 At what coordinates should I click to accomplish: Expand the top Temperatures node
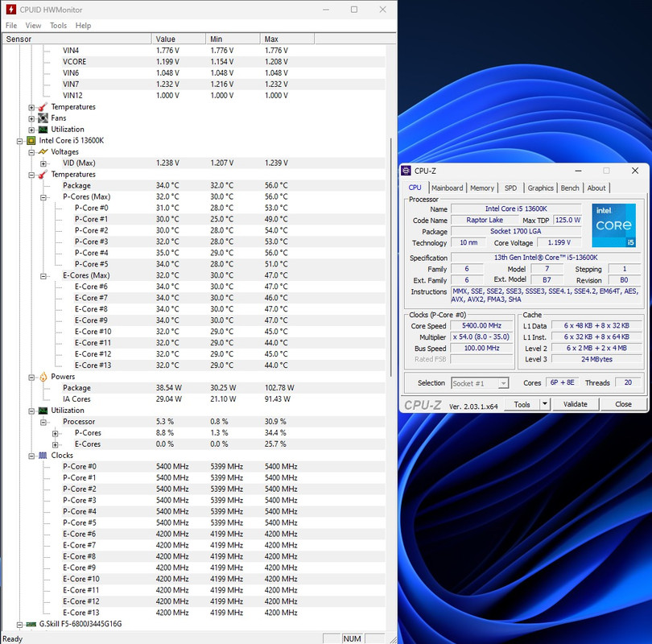pyautogui.click(x=31, y=107)
